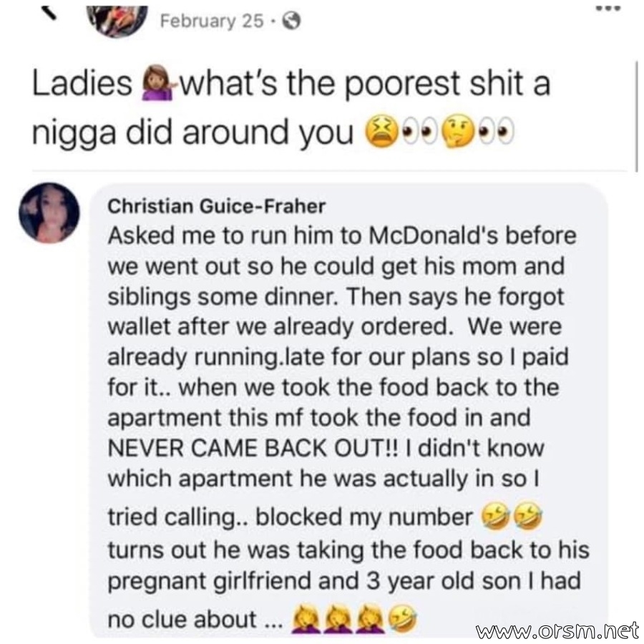The width and height of the screenshot is (644, 644).
Task: Click the globe public audience icon
Action: click(x=291, y=21)
